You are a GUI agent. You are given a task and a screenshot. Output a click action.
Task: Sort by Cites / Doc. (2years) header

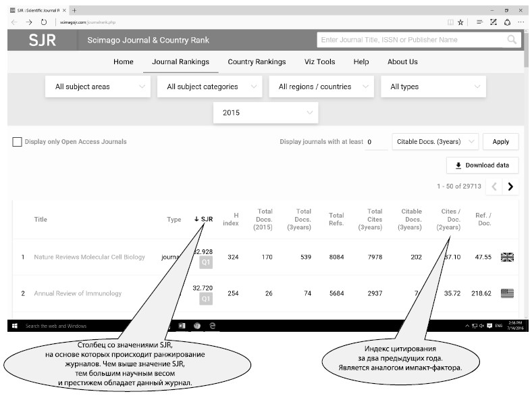coord(448,220)
